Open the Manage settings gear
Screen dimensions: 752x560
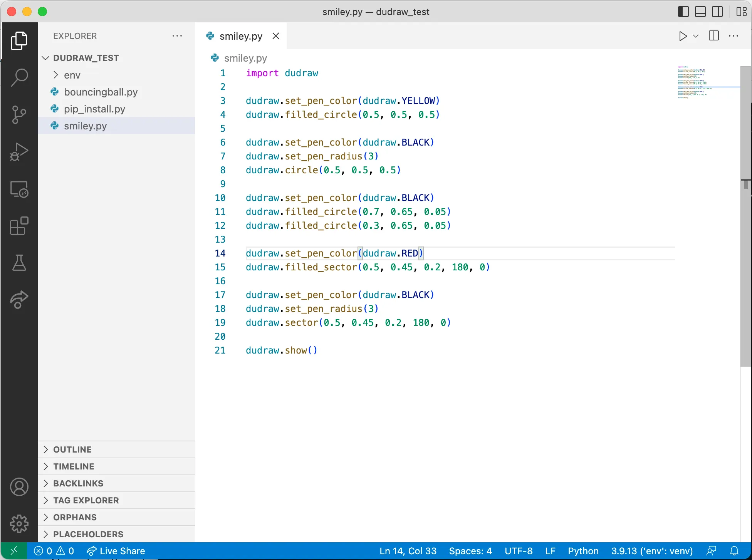(x=19, y=523)
